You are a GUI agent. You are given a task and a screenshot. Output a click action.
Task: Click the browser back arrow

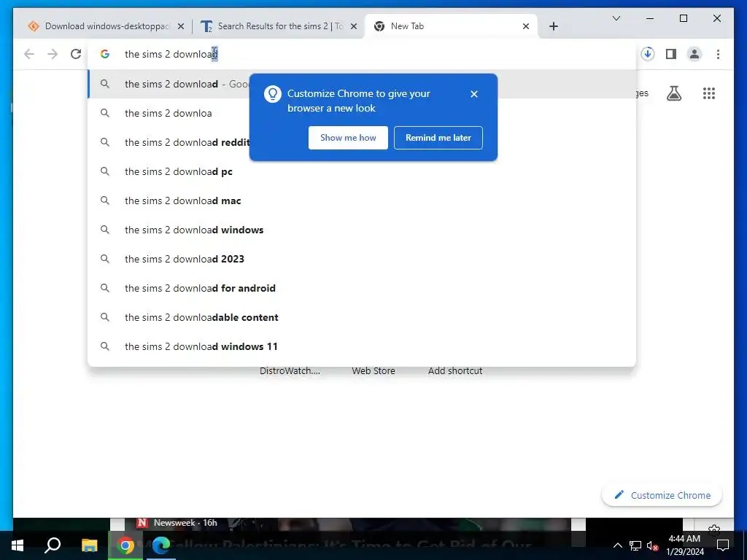29,54
